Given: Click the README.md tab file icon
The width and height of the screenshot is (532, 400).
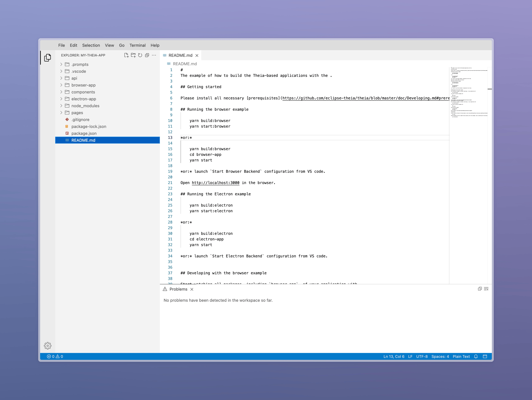Looking at the screenshot, I should point(165,55).
